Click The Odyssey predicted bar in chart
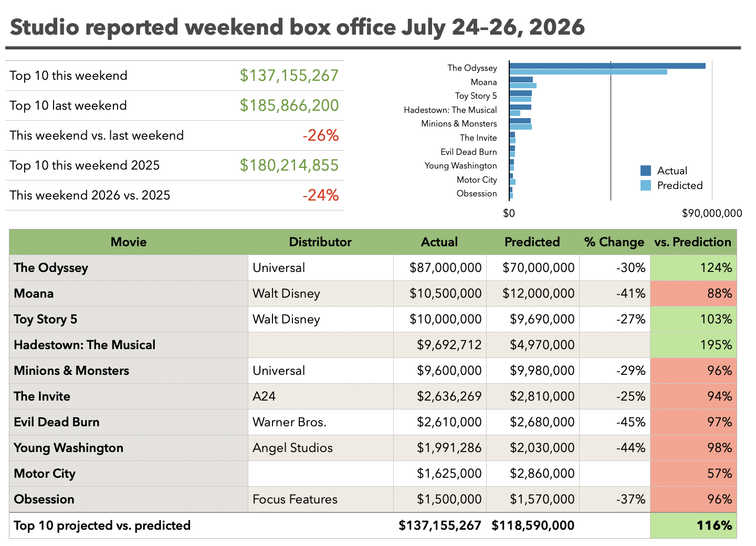Screen dimensions: 756x546 589,71
